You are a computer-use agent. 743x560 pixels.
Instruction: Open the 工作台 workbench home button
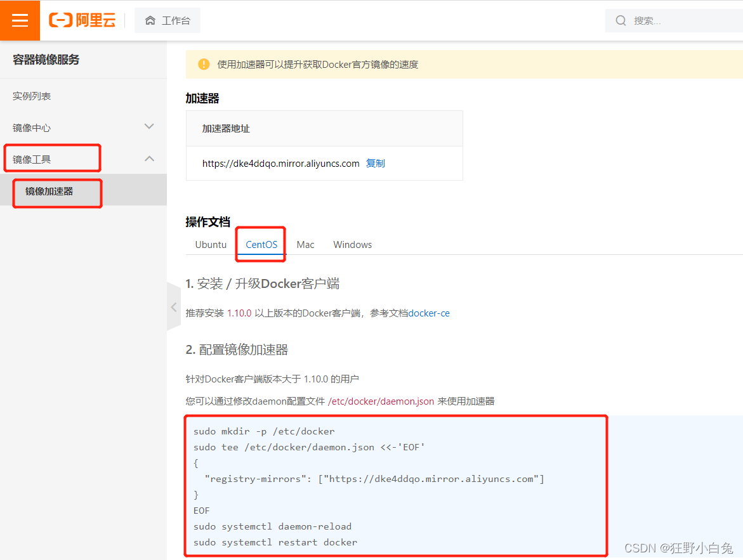click(168, 20)
